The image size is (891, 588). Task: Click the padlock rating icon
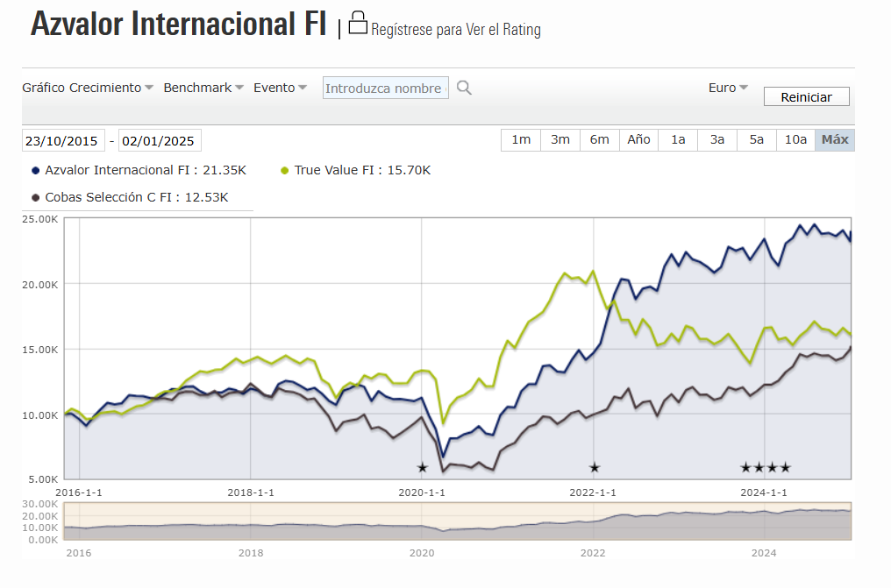coord(358,23)
